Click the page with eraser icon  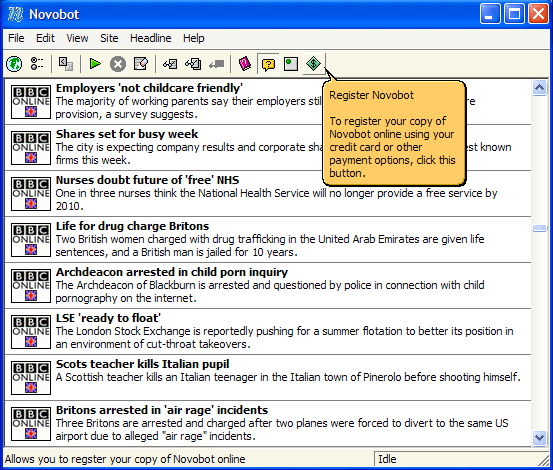pos(141,64)
